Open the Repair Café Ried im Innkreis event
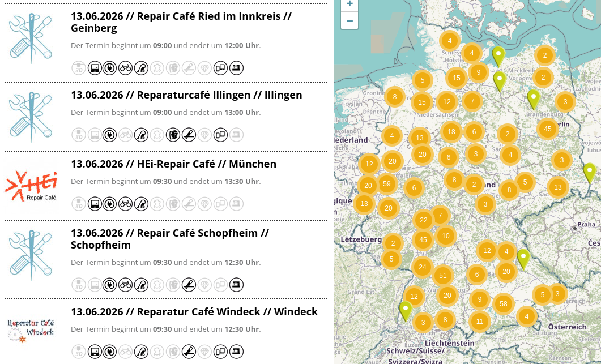Image resolution: width=601 pixels, height=364 pixels. tap(181, 22)
